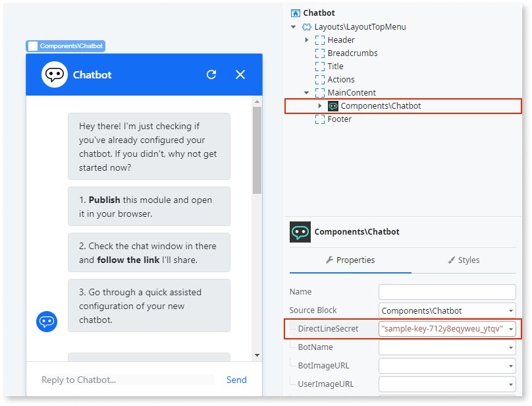Expand the Header tree node
532x406 pixels.
306,40
